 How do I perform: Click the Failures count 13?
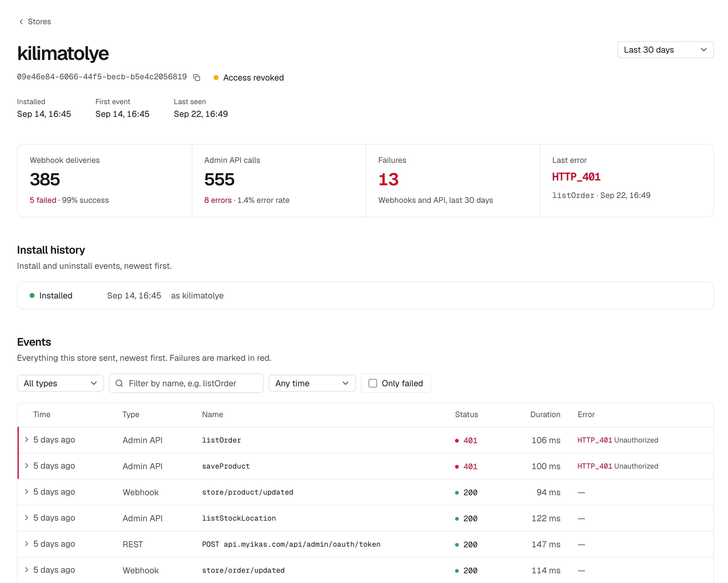388,180
